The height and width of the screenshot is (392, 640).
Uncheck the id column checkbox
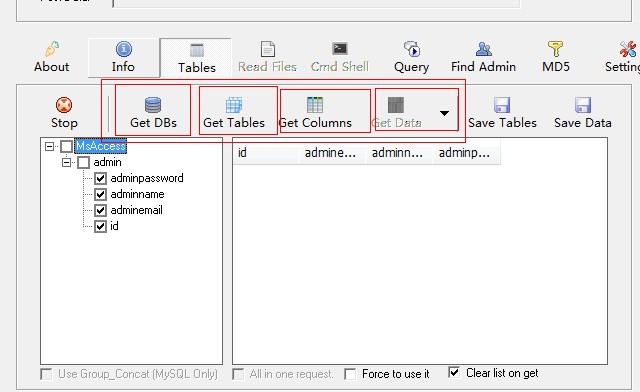100,226
